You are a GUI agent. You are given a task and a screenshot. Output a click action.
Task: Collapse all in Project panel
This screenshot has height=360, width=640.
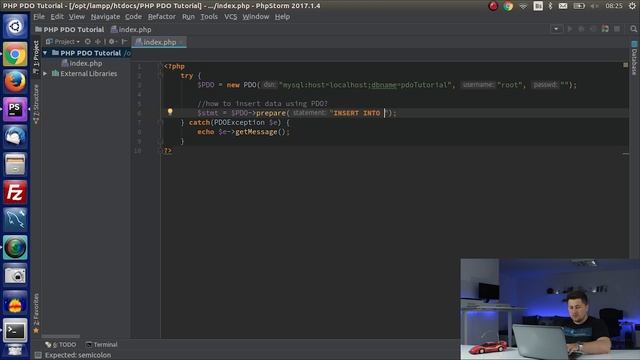pyautogui.click(x=98, y=42)
